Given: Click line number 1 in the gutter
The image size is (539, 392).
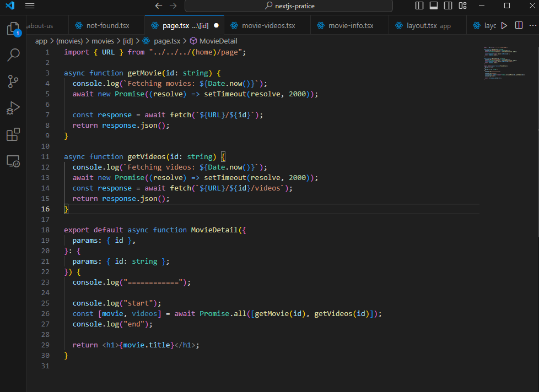Looking at the screenshot, I should coord(47,52).
